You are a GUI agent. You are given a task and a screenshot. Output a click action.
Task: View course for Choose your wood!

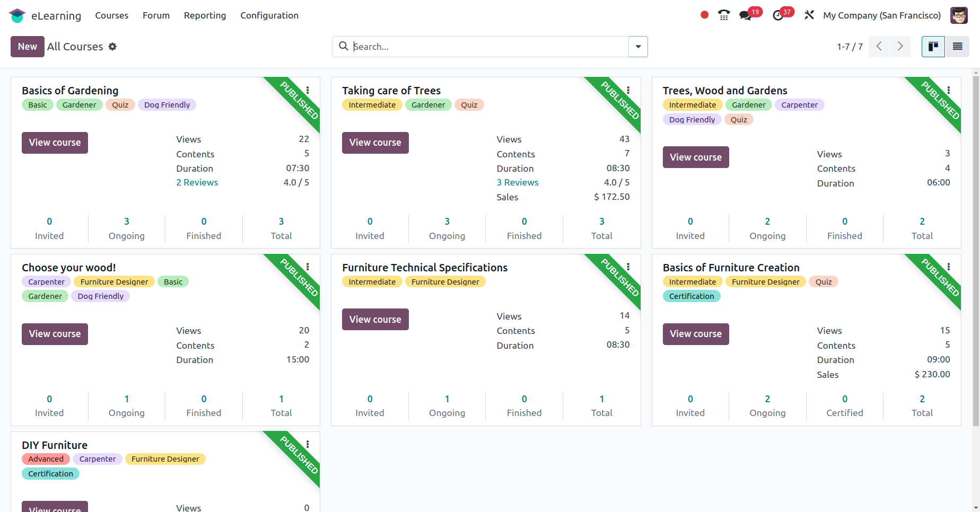click(55, 334)
